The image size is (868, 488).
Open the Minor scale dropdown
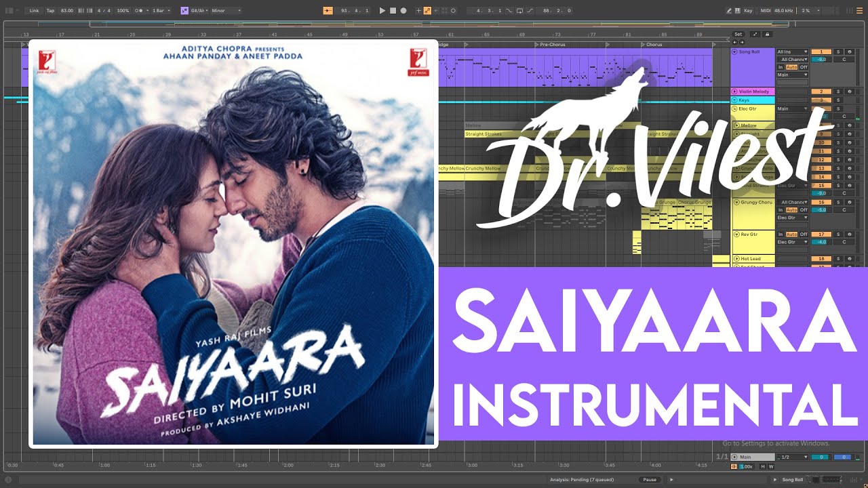[226, 11]
